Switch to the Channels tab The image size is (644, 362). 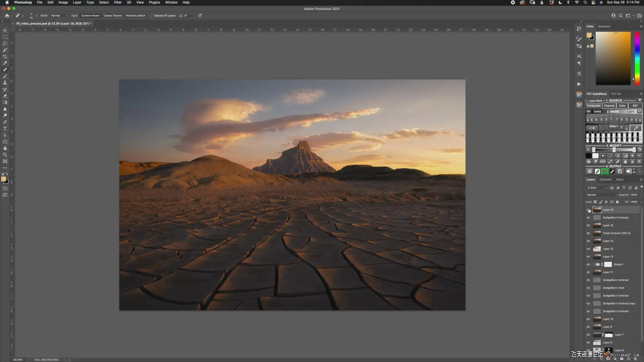[605, 180]
